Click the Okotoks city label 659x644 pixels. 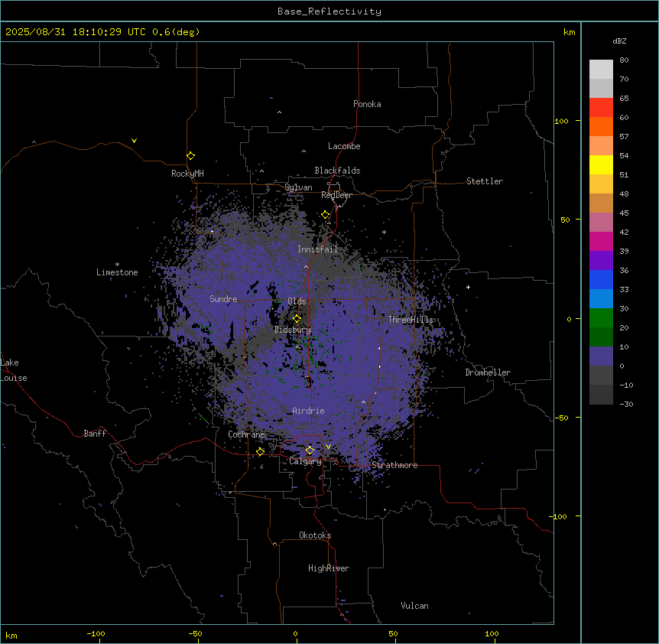[x=315, y=535]
